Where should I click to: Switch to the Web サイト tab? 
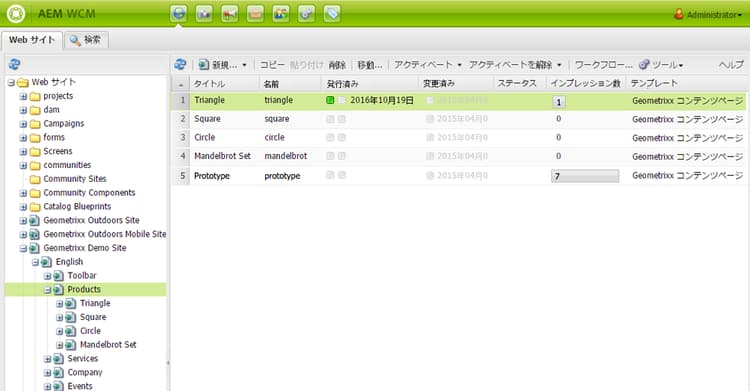pos(32,40)
